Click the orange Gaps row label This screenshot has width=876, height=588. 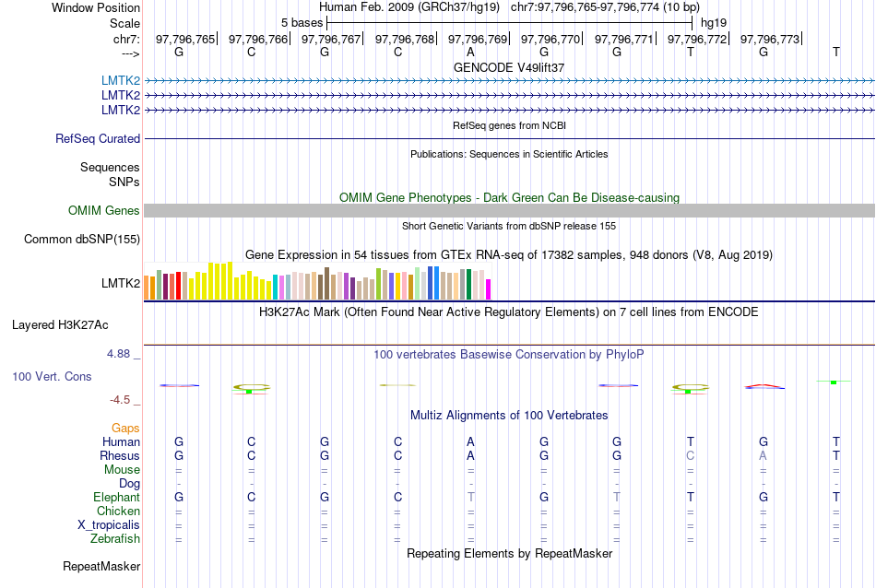[x=125, y=429]
